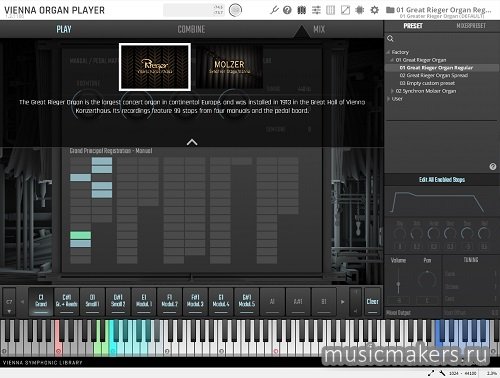The image size is (500, 378).
Task: Select the empty A1 registration slot
Action: [272, 301]
